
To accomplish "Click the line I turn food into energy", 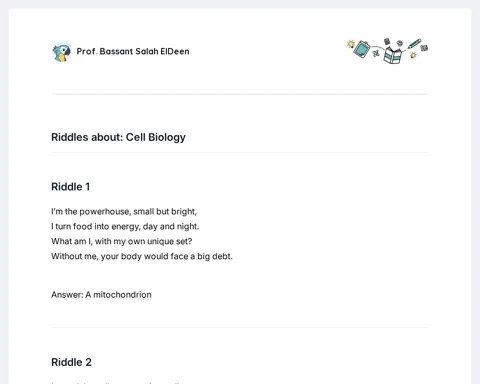I will pos(125,227).
